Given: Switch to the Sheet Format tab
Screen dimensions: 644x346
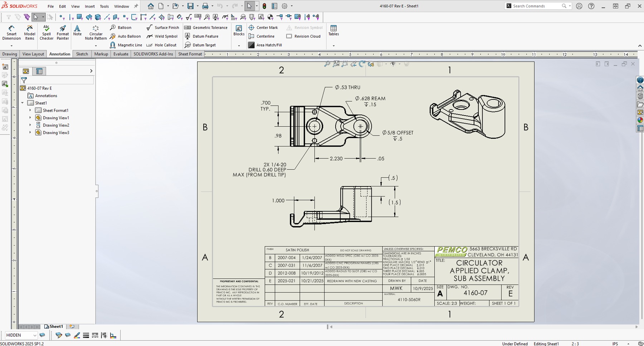Looking at the screenshot, I should pos(190,54).
